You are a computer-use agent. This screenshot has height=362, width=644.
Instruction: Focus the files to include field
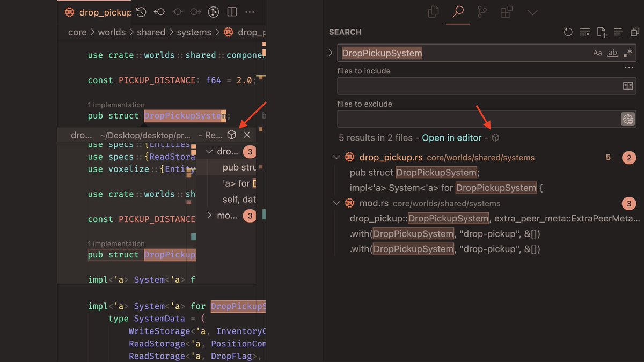487,86
